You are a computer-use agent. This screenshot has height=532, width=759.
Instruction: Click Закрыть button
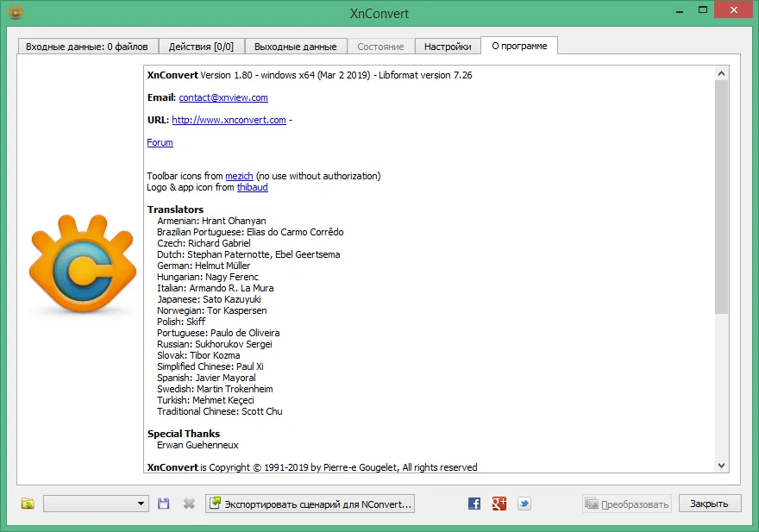[709, 504]
